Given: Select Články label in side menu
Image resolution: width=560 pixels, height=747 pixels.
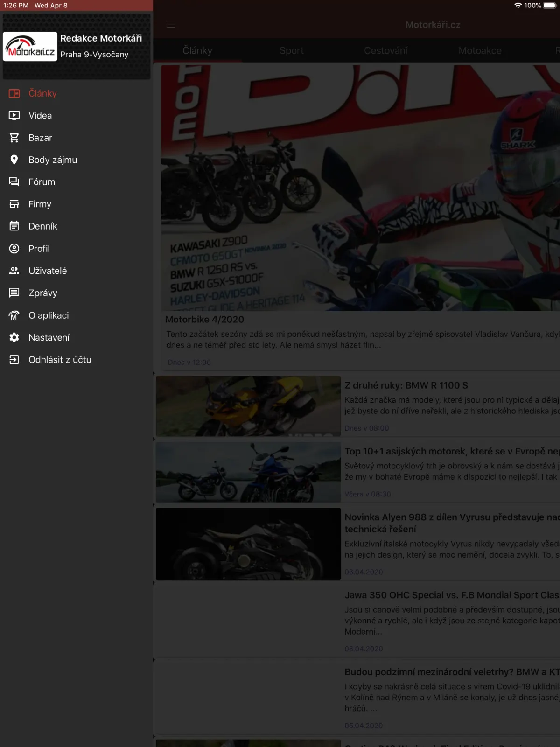Looking at the screenshot, I should [42, 93].
